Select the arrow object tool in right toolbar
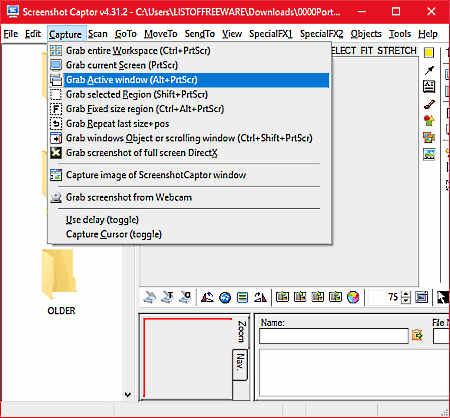450x418 pixels. 429,70
